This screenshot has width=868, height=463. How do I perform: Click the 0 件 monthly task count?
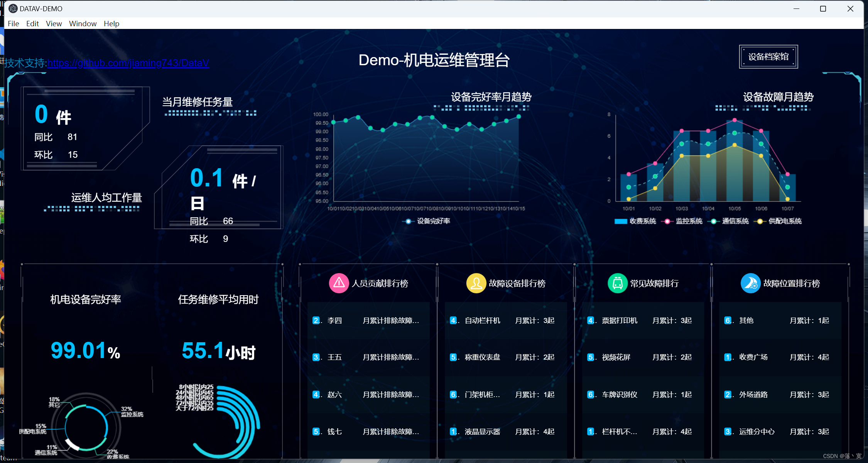(53, 115)
